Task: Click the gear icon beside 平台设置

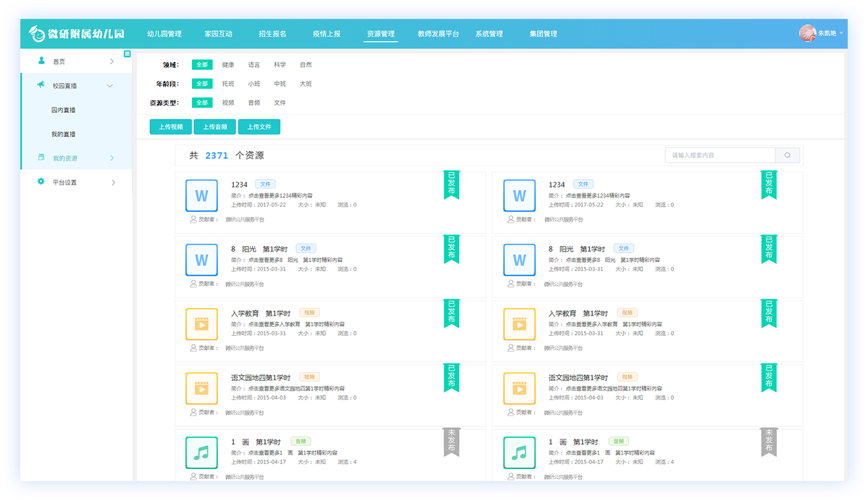Action: pyautogui.click(x=41, y=182)
